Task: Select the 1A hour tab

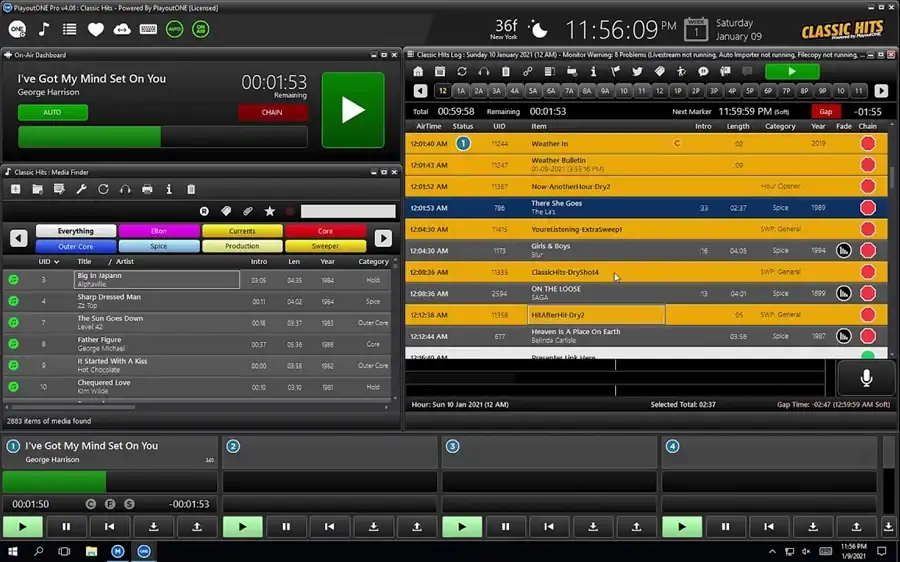Action: [460, 91]
